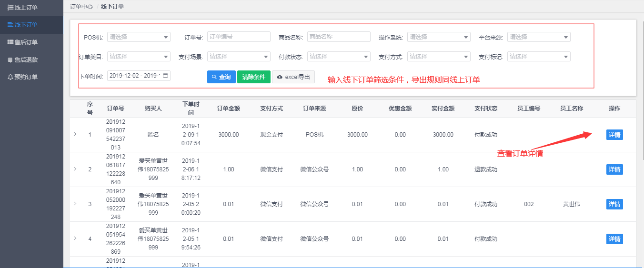
Task: Click the excel导出 button
Action: [x=293, y=77]
